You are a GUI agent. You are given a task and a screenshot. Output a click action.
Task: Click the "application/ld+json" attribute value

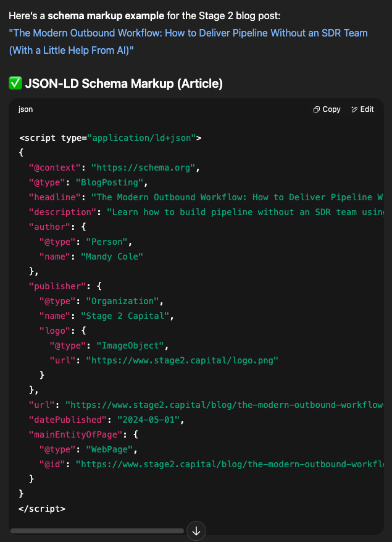(x=141, y=138)
